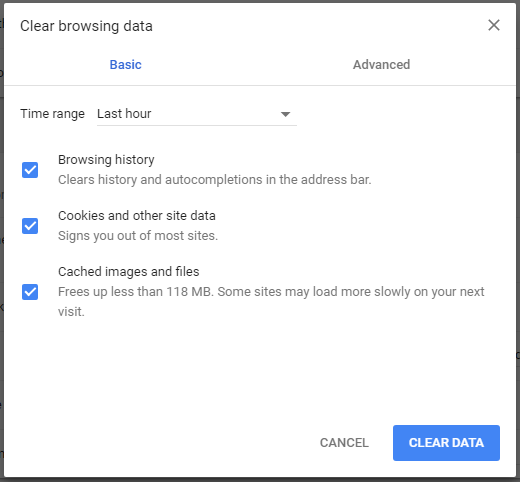Switch to the Basic tab
Screen dimensions: 520x482
(x=126, y=65)
